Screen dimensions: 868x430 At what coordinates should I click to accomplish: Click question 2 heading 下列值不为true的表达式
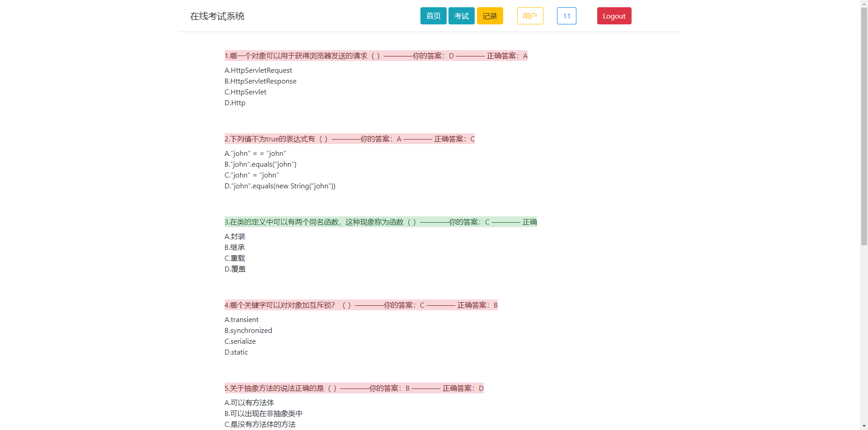(x=349, y=139)
